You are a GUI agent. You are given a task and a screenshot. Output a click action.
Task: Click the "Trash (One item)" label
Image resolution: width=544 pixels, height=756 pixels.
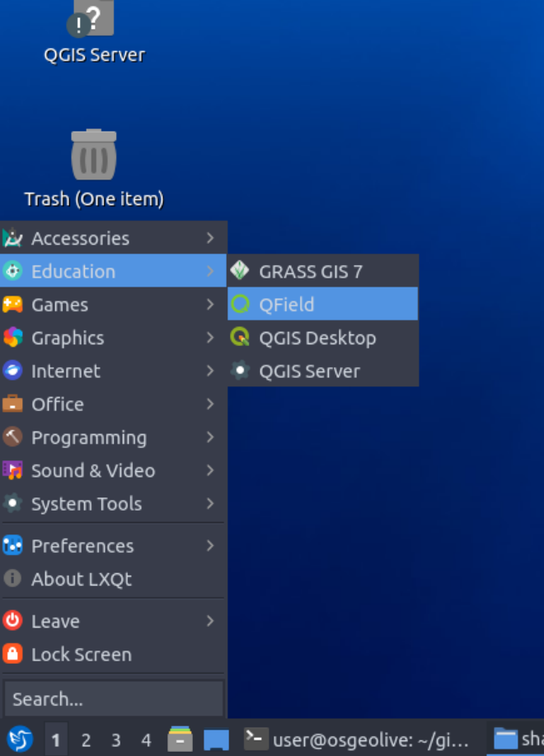pyautogui.click(x=94, y=198)
